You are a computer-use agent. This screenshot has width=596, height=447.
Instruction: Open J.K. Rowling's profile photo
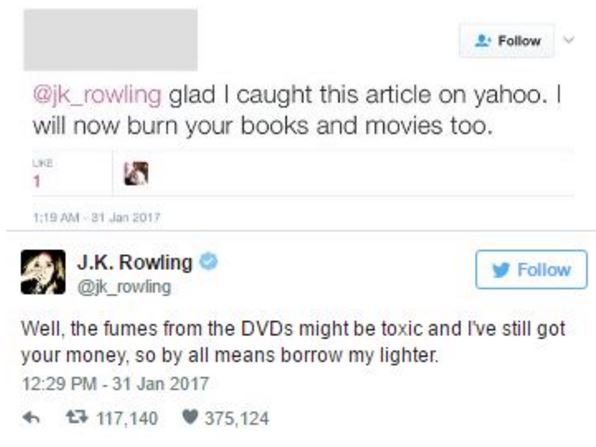(x=43, y=272)
